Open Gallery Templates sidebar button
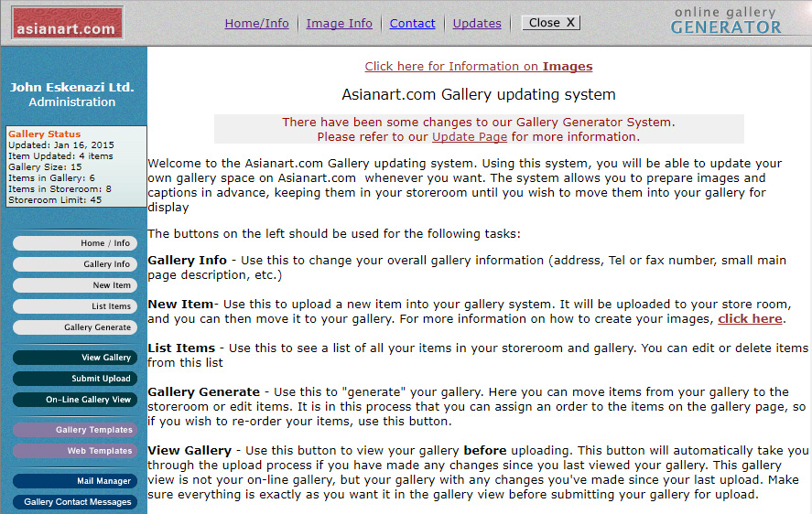812x514 pixels. [75, 430]
